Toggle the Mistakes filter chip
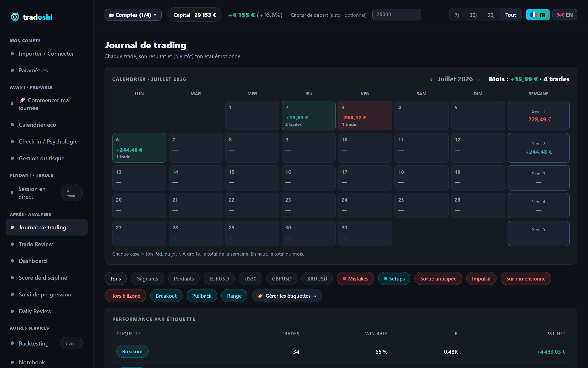The width and height of the screenshot is (588, 368). [x=355, y=278]
